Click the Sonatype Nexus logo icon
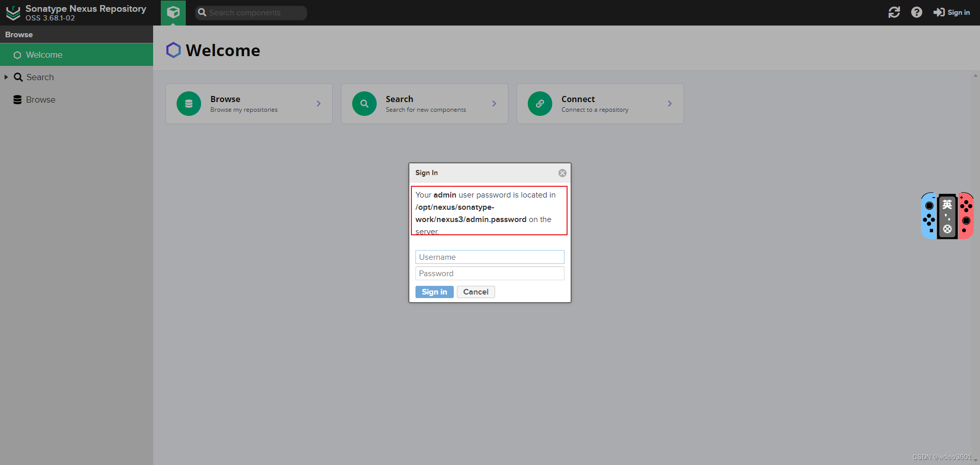This screenshot has height=465, width=980. coord(13,13)
